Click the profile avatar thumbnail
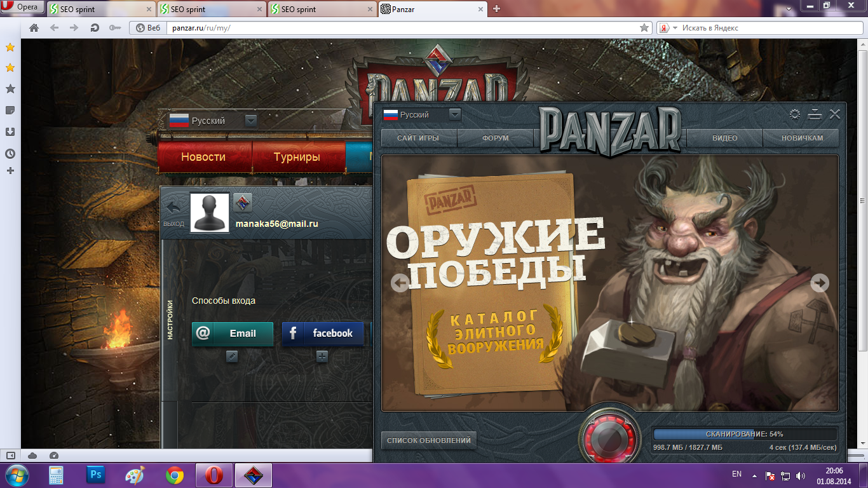The width and height of the screenshot is (868, 488). pyautogui.click(x=210, y=213)
